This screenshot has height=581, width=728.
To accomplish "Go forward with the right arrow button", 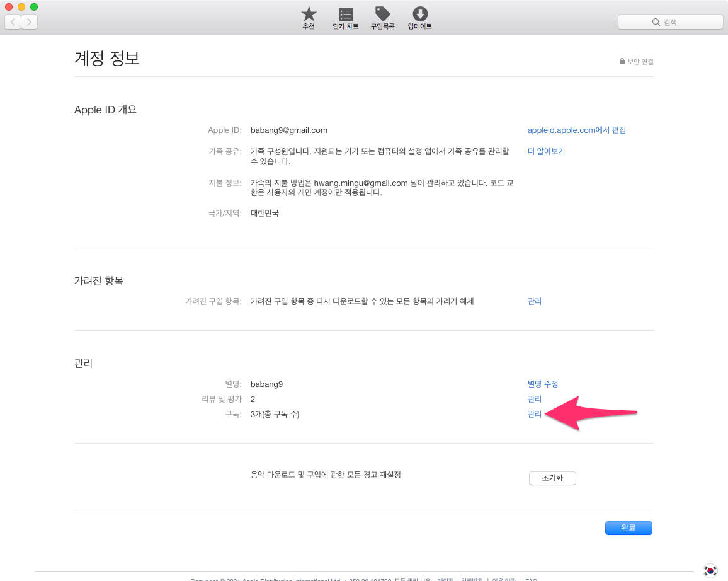I will tap(29, 22).
